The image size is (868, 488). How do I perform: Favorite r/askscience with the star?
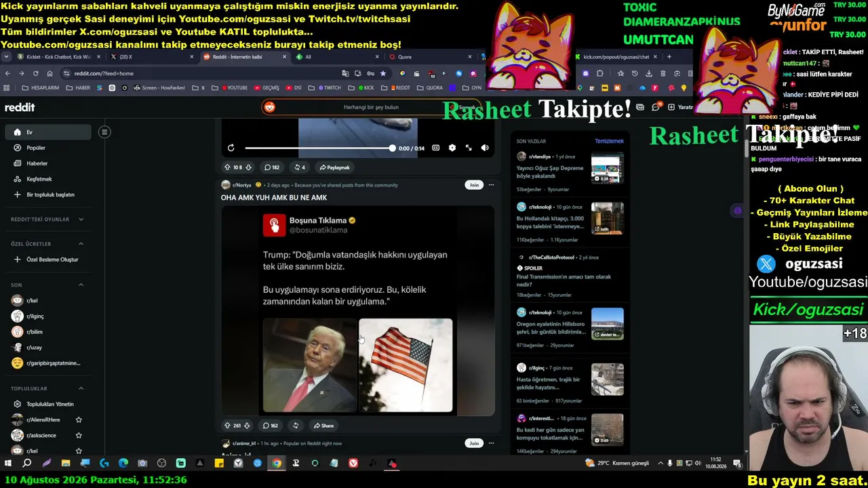point(79,435)
